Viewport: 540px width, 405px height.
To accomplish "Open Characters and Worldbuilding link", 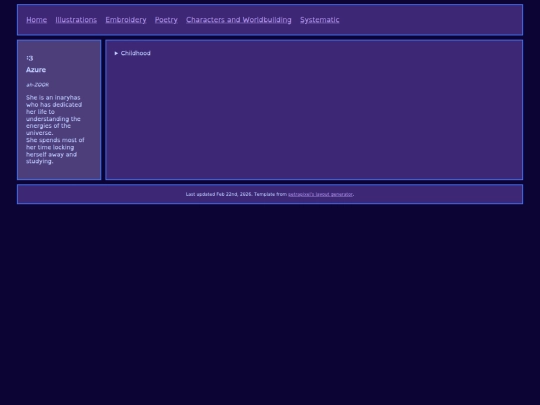I will tap(239, 20).
